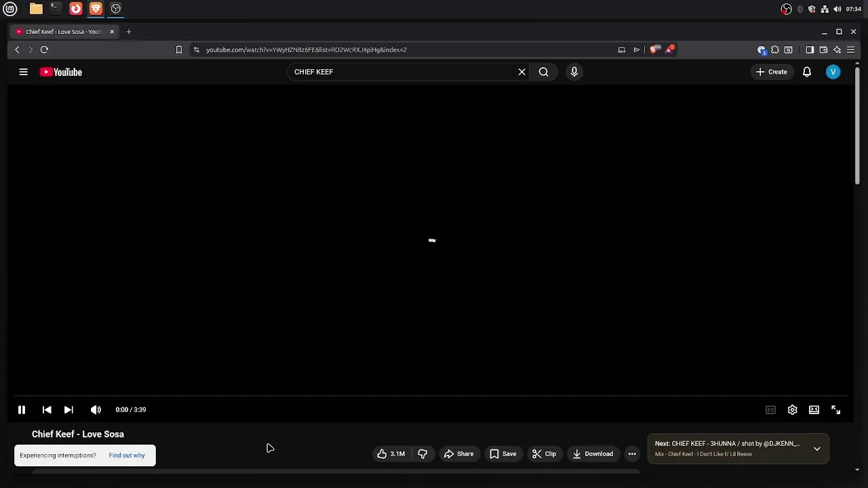Dislike the video with thumbs down
The height and width of the screenshot is (488, 868).
[x=422, y=454]
